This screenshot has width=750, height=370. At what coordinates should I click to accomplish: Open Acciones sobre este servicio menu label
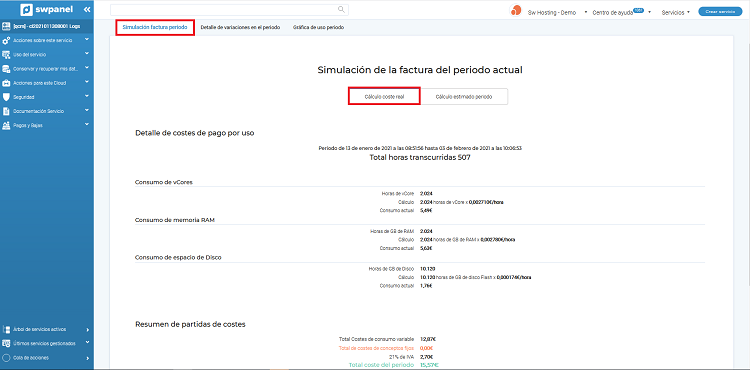click(x=43, y=41)
